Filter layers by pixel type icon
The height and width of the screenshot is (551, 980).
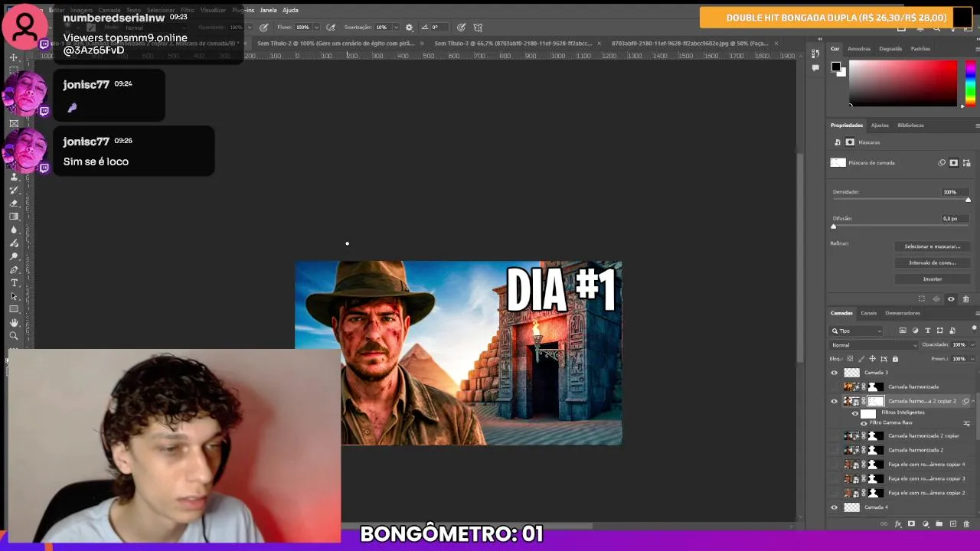[x=903, y=331]
